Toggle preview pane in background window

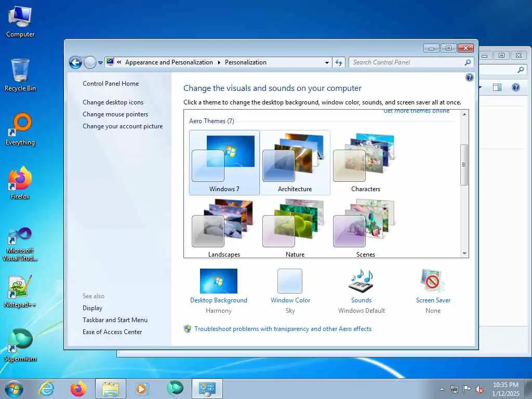(x=497, y=87)
